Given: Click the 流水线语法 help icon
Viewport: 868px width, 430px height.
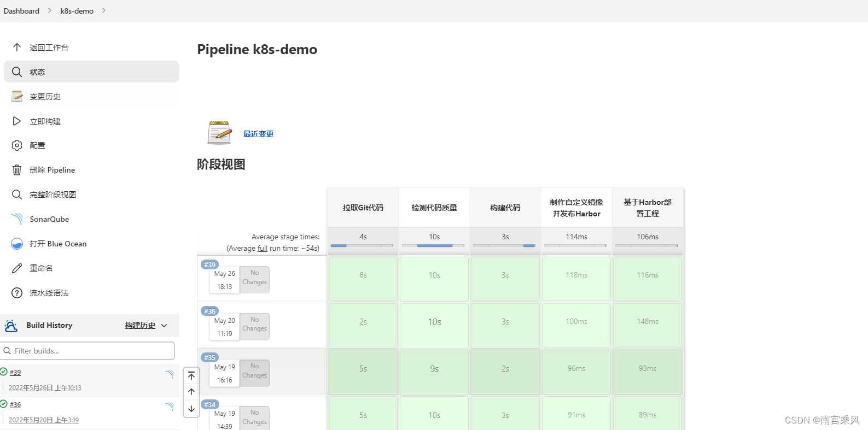Looking at the screenshot, I should [x=17, y=293].
